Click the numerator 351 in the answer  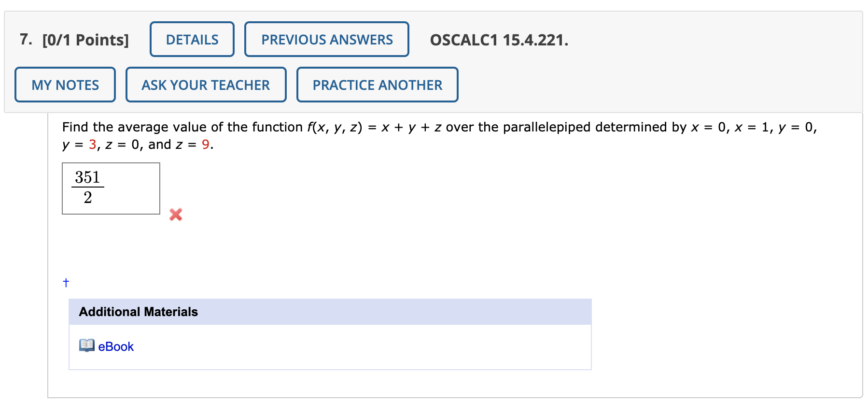coord(87,177)
